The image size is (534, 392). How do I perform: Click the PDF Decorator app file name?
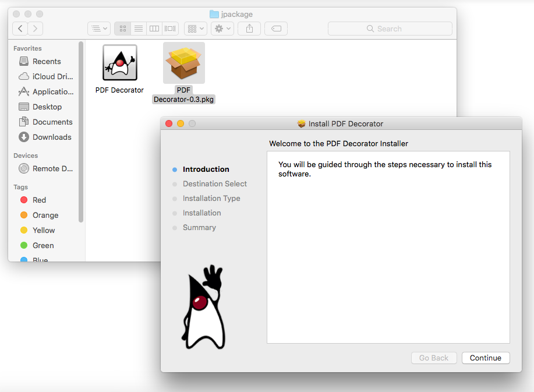tap(119, 90)
